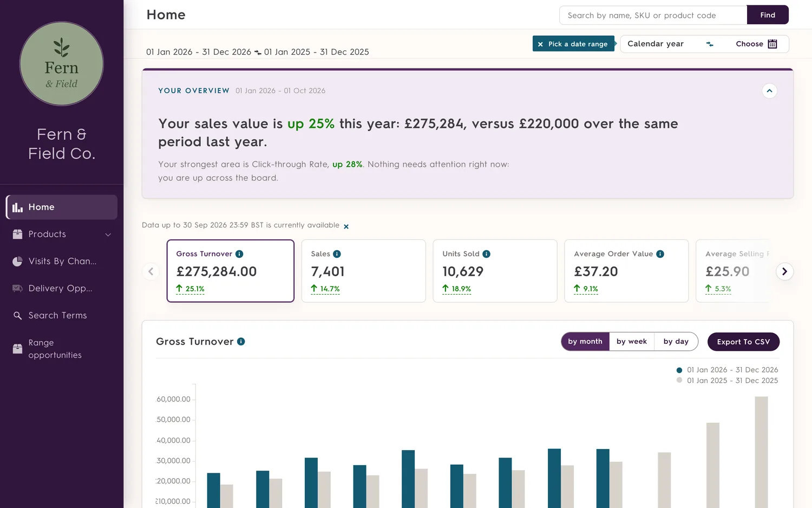Screen dimensions: 812x508
Task: Open the calendar icon next to Choose
Action: click(772, 44)
